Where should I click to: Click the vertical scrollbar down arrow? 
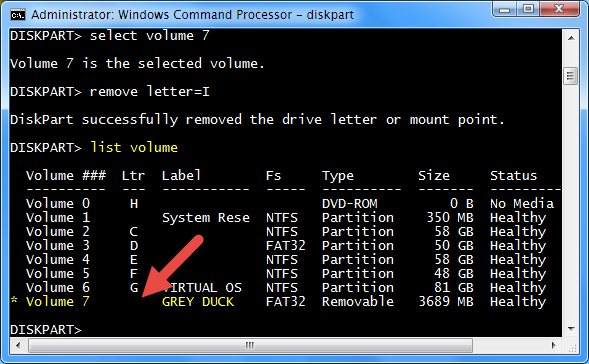coord(571,329)
